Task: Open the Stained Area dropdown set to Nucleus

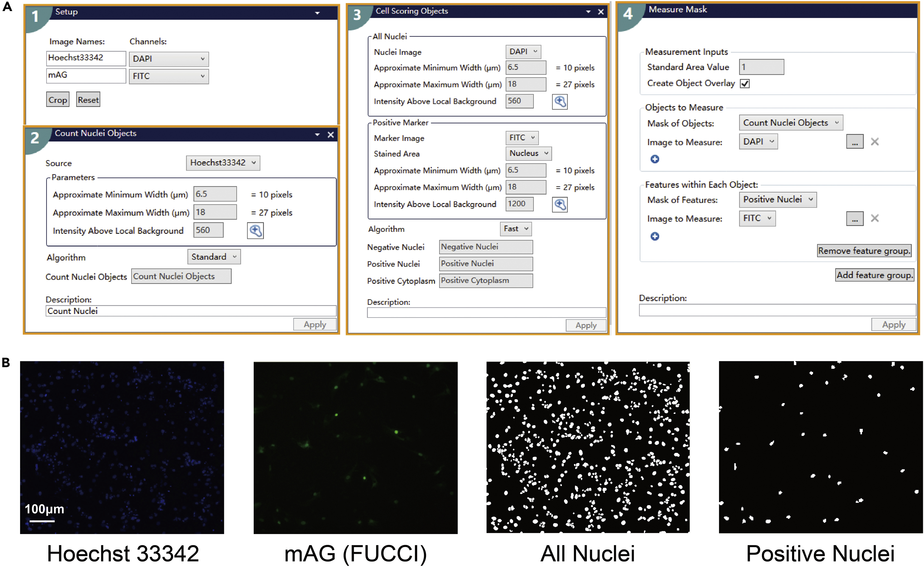Action: (529, 153)
